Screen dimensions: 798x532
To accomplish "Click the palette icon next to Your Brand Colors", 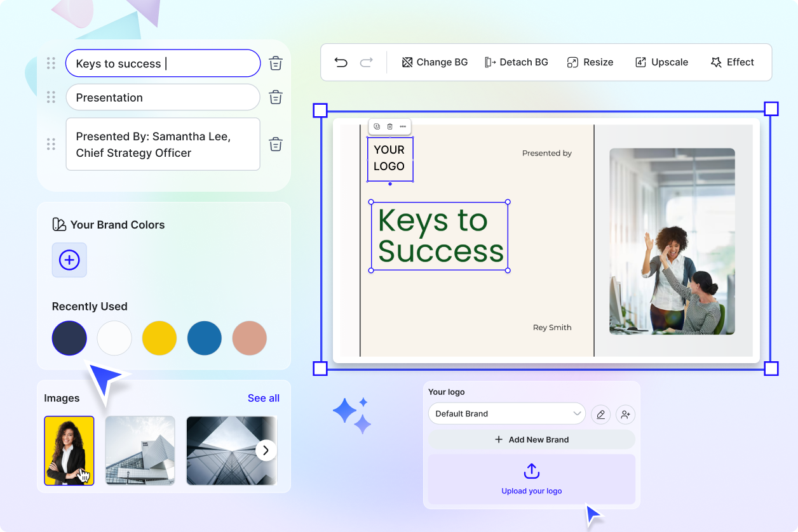I will tap(58, 224).
